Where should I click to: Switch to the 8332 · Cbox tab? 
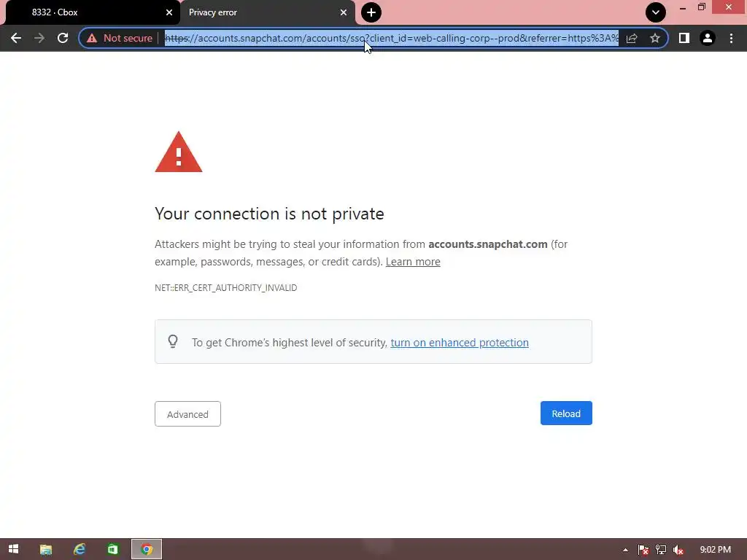(x=91, y=12)
